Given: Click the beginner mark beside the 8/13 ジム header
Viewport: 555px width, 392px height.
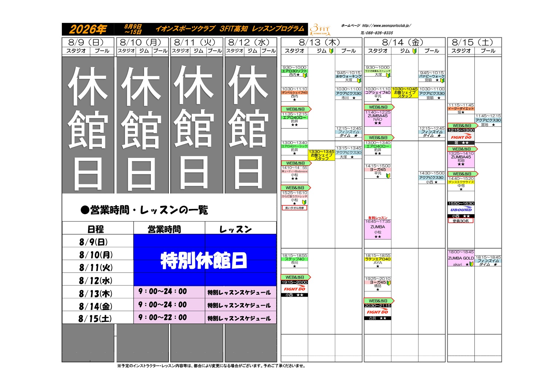Looking at the screenshot, I should [331, 51].
